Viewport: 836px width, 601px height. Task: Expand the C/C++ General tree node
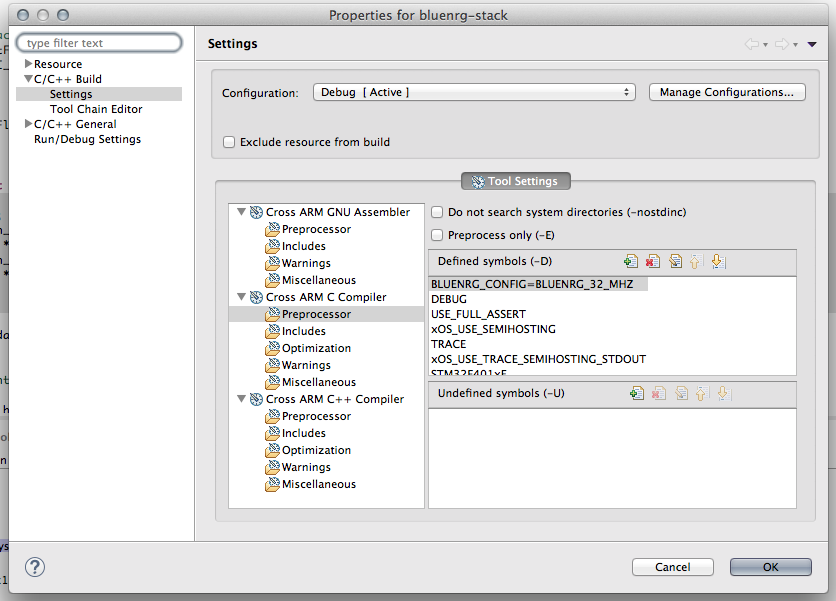pos(28,124)
